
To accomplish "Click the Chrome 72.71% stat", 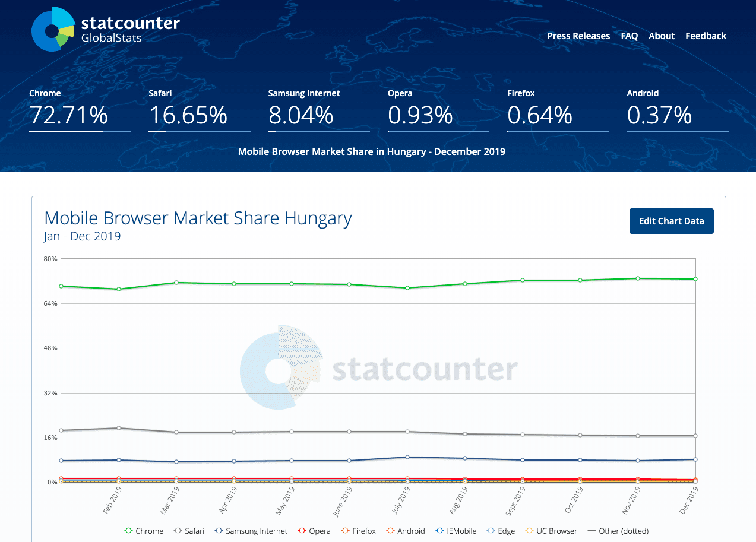I will (x=68, y=115).
